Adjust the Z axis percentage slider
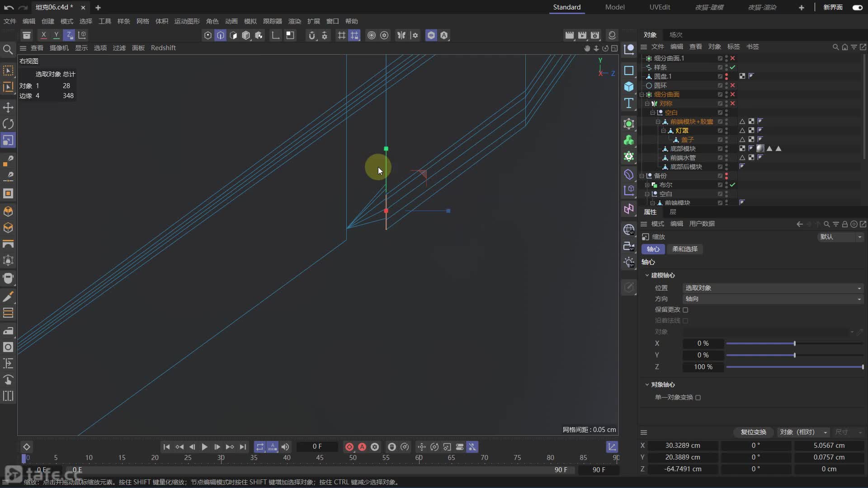Viewport: 868px width, 488px height. [794, 367]
